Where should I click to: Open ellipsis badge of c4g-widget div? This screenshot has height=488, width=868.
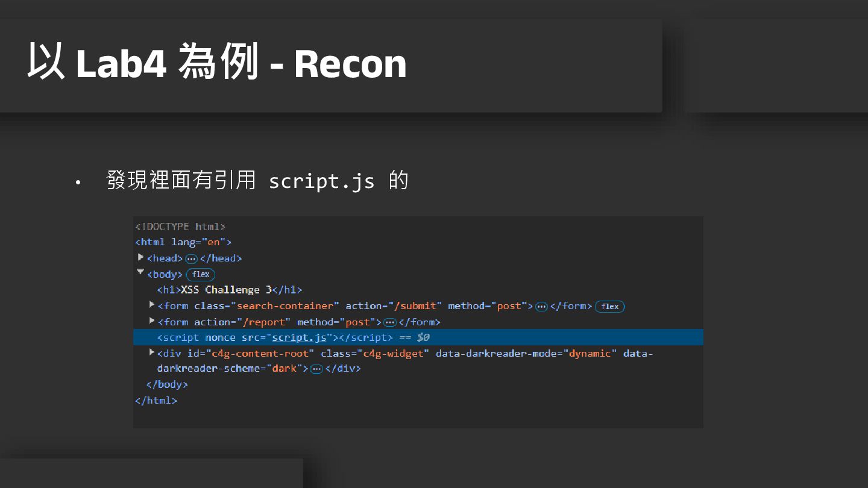tap(316, 369)
